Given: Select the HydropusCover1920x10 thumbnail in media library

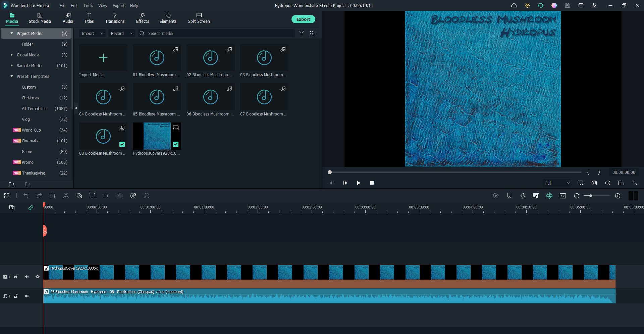Looking at the screenshot, I should (x=156, y=136).
